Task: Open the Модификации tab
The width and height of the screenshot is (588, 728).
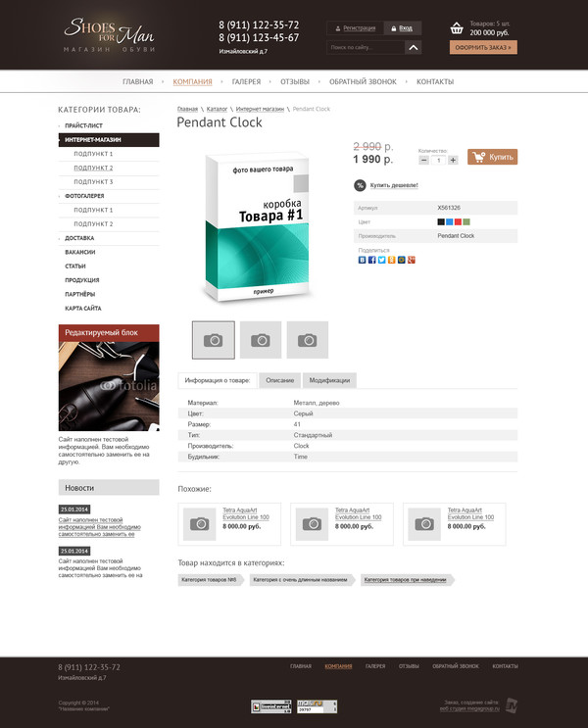Action: tap(329, 380)
